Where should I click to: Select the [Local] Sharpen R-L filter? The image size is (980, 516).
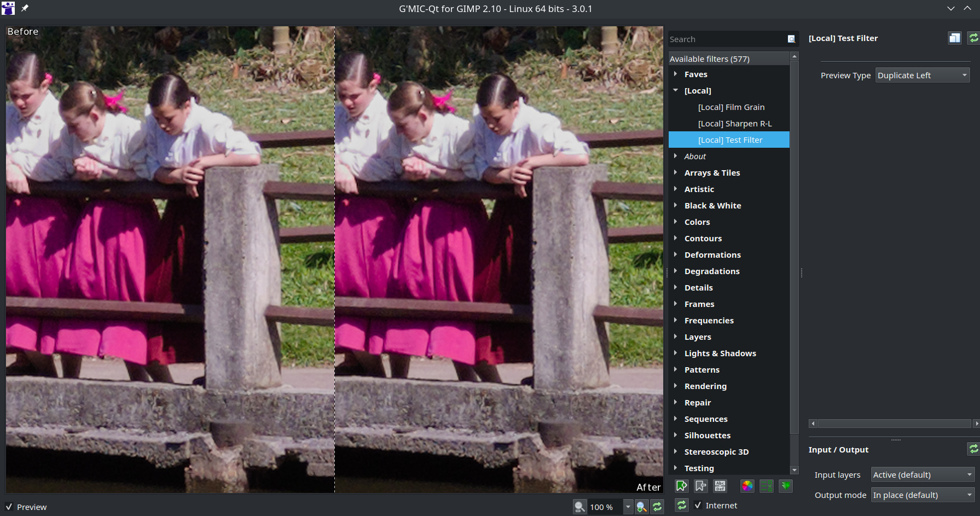coord(734,124)
